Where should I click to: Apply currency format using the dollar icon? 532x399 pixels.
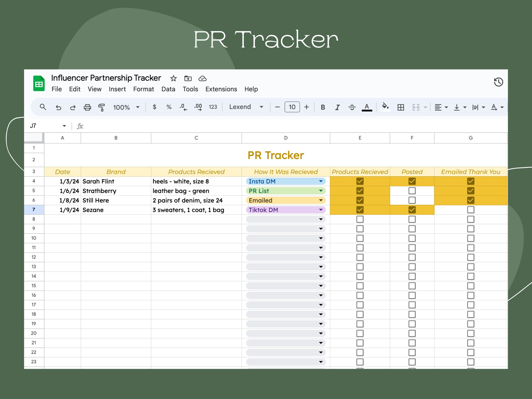155,107
